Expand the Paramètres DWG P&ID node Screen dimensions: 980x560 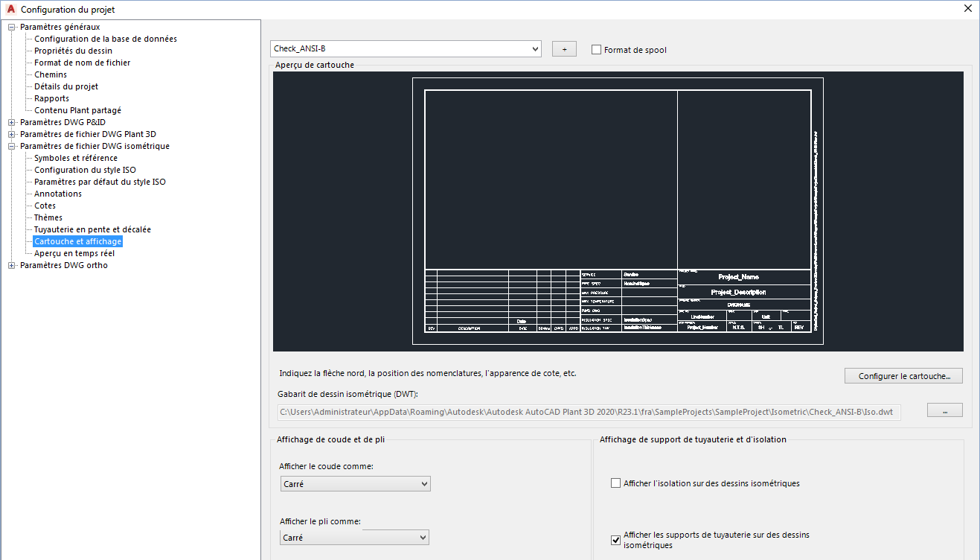pyautogui.click(x=12, y=123)
